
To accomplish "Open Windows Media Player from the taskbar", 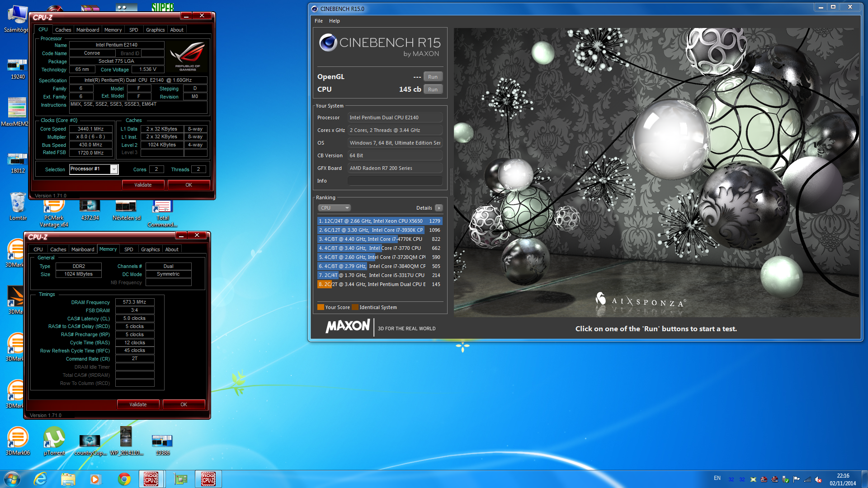I will coord(95,479).
